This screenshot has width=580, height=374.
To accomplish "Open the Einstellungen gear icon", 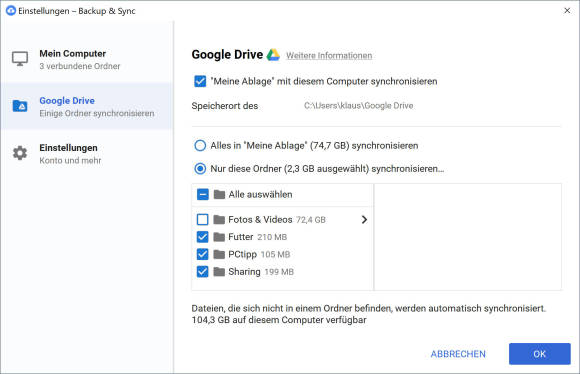I will pos(20,153).
